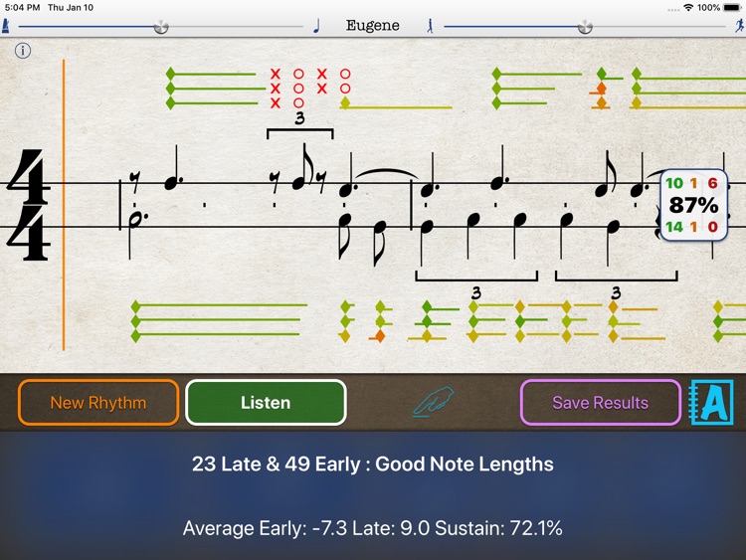The height and width of the screenshot is (560, 746).
Task: Click the tempo speed slider knob
Action: pyautogui.click(x=585, y=27)
